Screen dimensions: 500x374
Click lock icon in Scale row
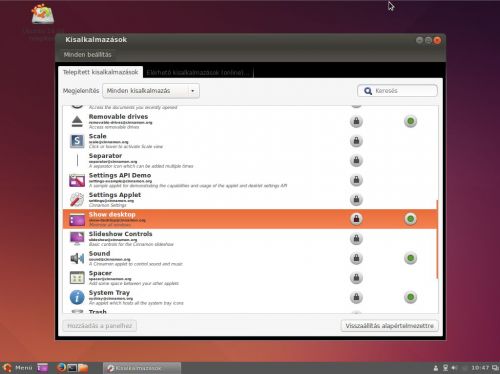tap(356, 141)
